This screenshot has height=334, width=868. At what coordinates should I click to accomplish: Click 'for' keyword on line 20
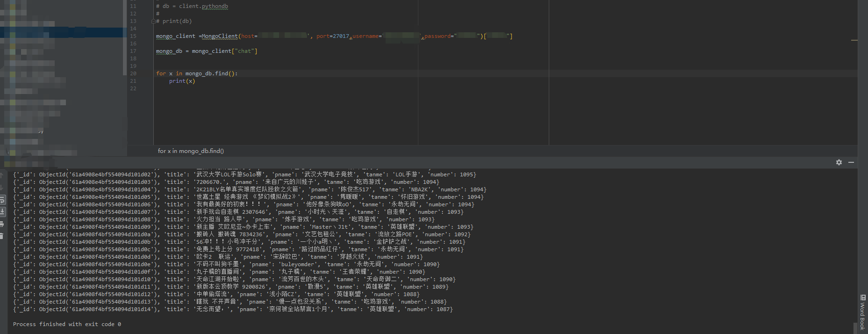pyautogui.click(x=161, y=73)
